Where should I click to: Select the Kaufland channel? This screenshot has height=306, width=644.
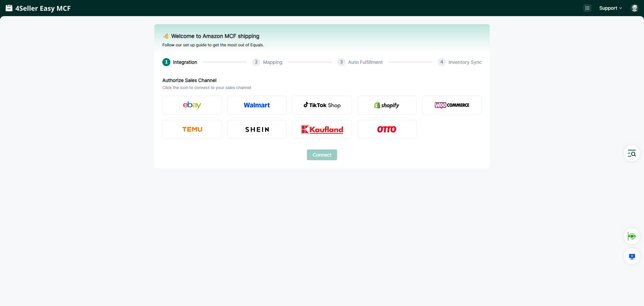(x=322, y=129)
